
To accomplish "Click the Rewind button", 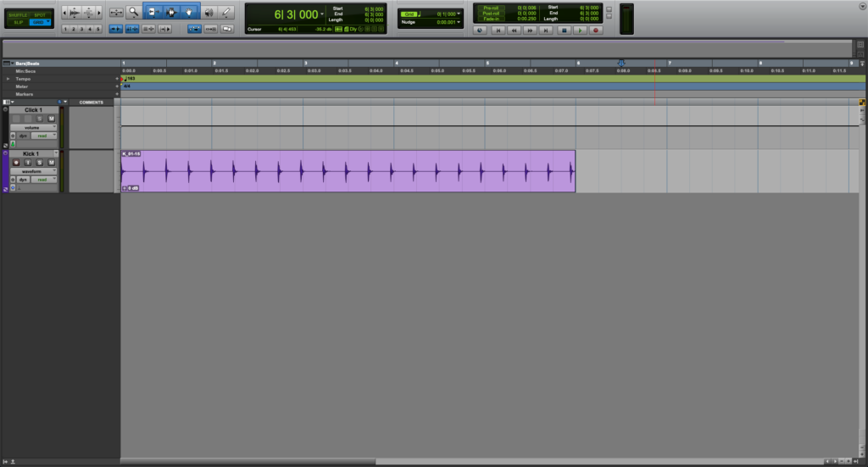I will pos(515,31).
